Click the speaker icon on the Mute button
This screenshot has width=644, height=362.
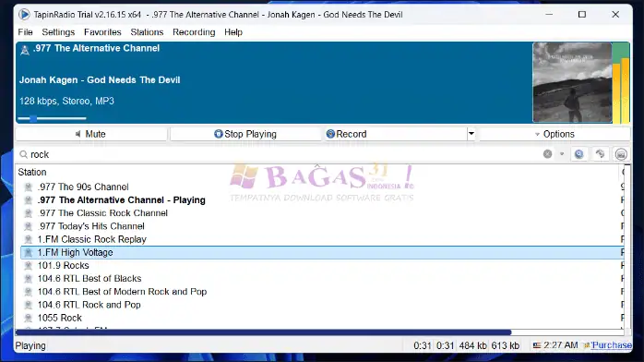point(78,134)
